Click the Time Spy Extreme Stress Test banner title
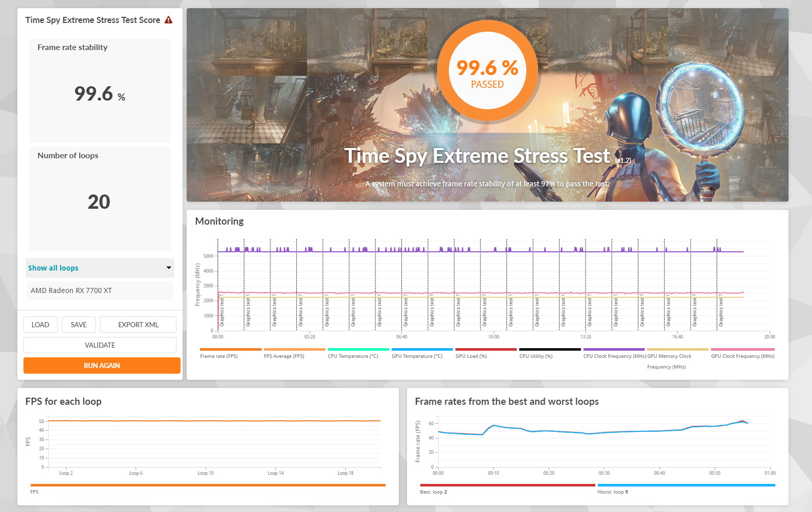This screenshot has height=512, width=812. tap(477, 156)
